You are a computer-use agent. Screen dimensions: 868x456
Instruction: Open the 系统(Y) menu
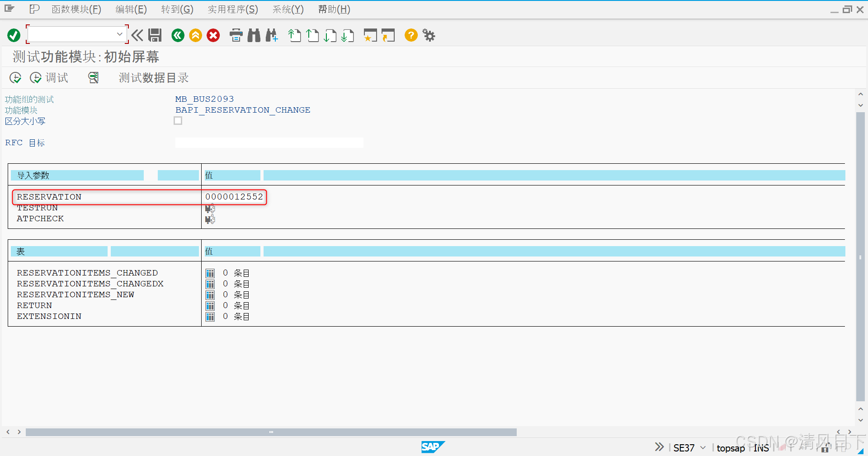point(288,9)
